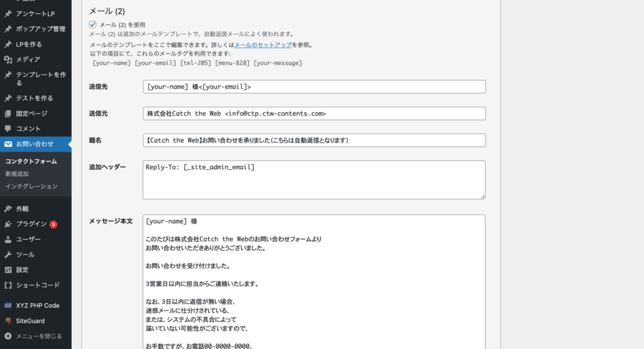Click the [tel-205] mail tag
Screen dimensions: 644x349
(196, 63)
